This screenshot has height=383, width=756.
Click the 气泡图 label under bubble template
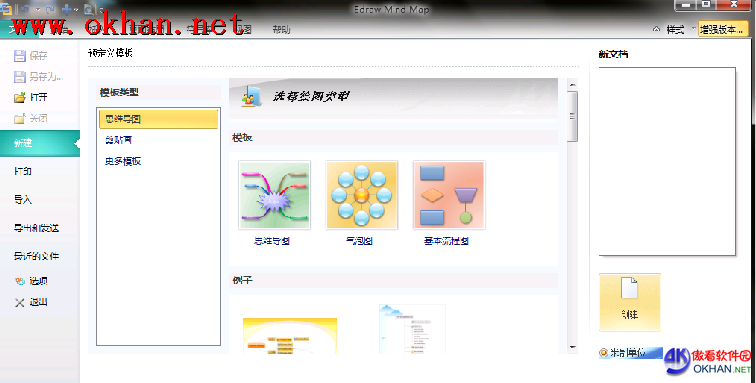click(360, 241)
